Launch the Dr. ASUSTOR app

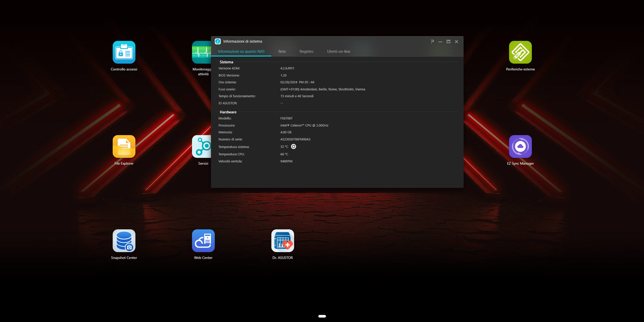pyautogui.click(x=283, y=241)
